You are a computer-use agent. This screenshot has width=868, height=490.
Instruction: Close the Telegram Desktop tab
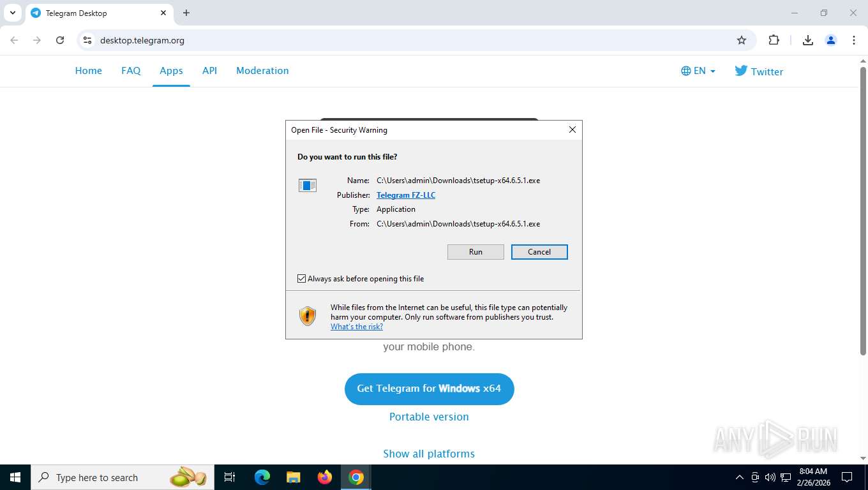click(163, 13)
